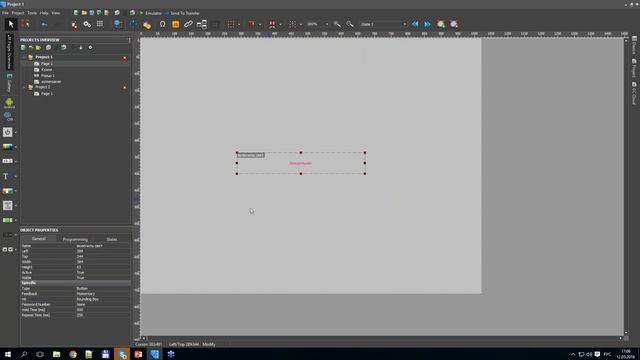Go to next state with forward arrows

click(x=427, y=24)
